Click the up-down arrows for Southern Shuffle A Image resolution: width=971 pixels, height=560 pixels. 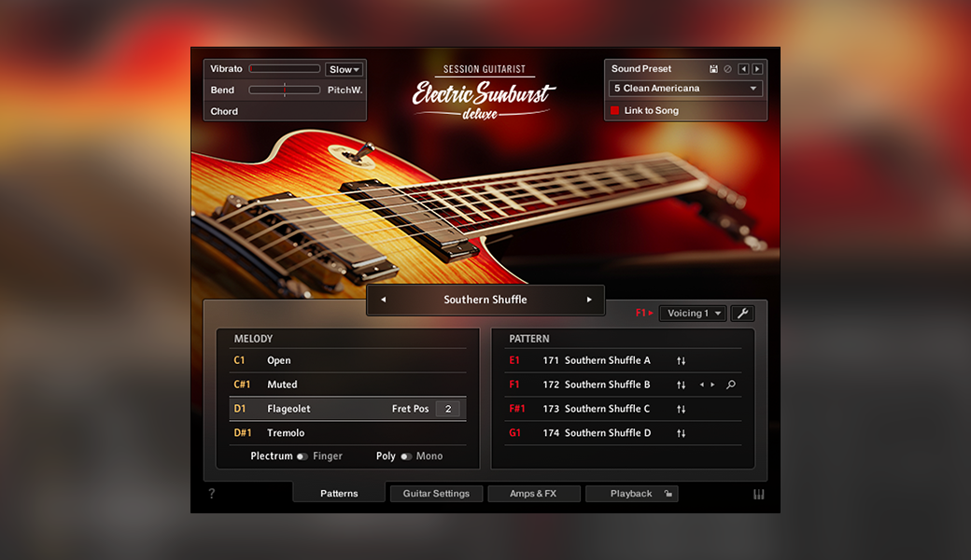click(682, 361)
